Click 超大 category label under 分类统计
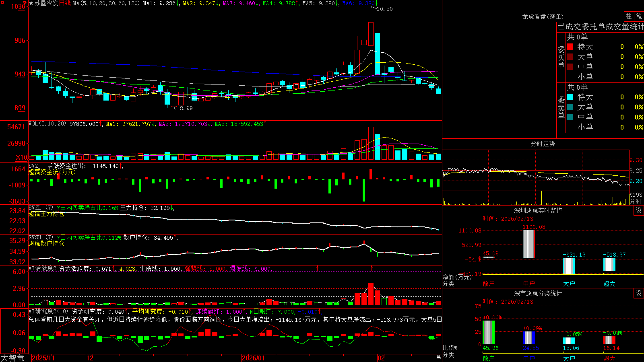Image resolution: width=644 pixels, height=362 pixels. click(609, 358)
